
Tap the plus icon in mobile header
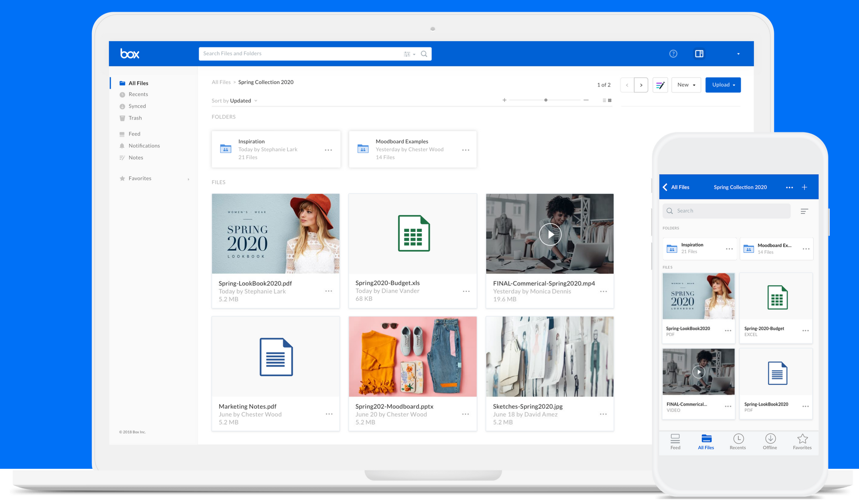804,187
